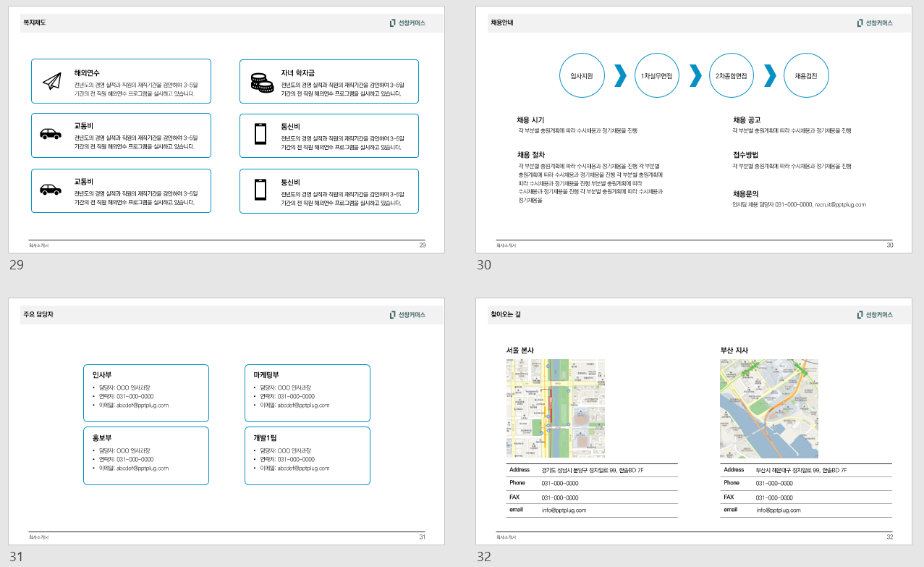Select slide 32 thumbnail titled 찾아오는 길
This screenshot has width=924, height=567.
(x=694, y=422)
